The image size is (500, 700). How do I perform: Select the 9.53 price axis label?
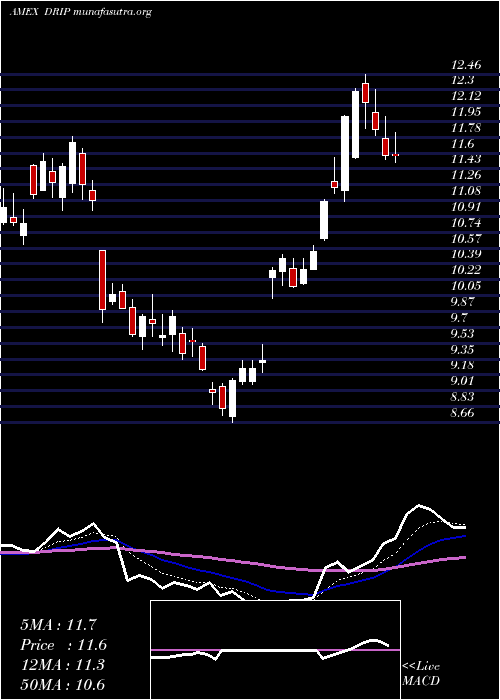(462, 333)
